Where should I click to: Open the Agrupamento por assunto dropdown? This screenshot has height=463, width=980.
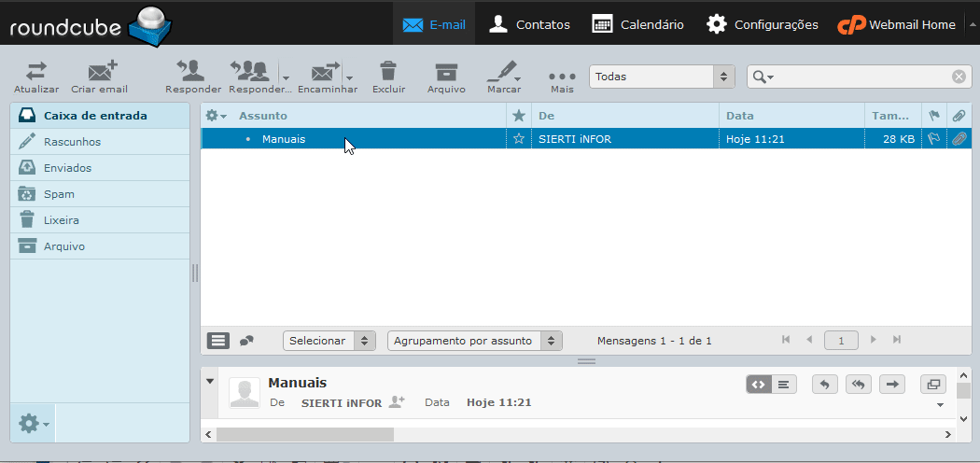[x=474, y=341]
